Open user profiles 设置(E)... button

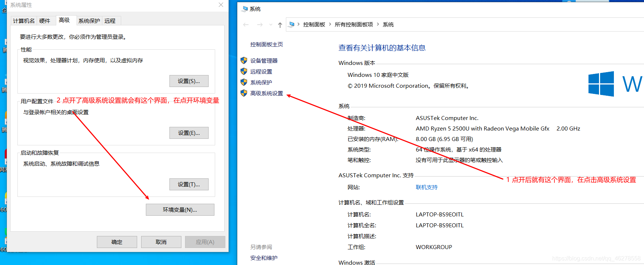pos(189,133)
